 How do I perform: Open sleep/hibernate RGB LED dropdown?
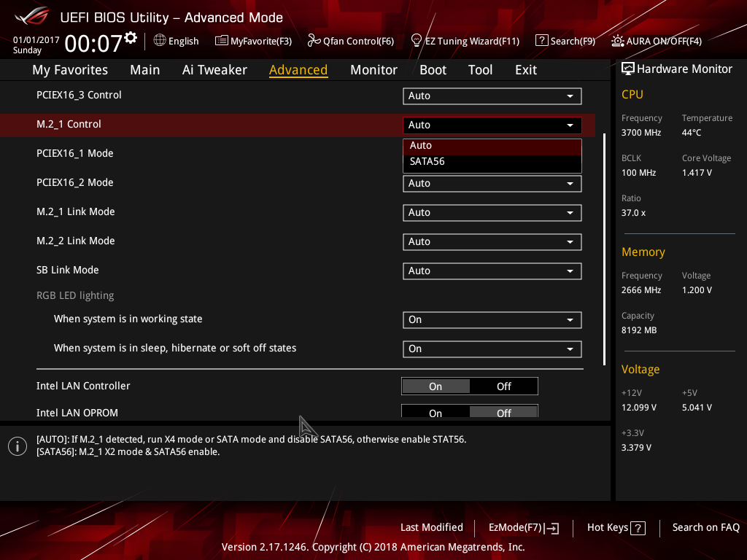[x=492, y=349]
